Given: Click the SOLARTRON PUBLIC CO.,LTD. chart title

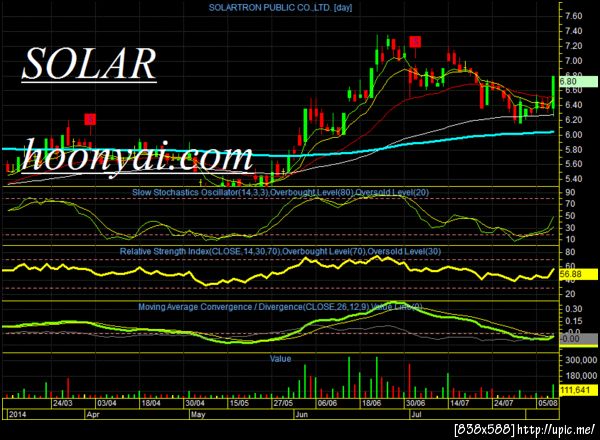Looking at the screenshot, I should click(x=280, y=7).
